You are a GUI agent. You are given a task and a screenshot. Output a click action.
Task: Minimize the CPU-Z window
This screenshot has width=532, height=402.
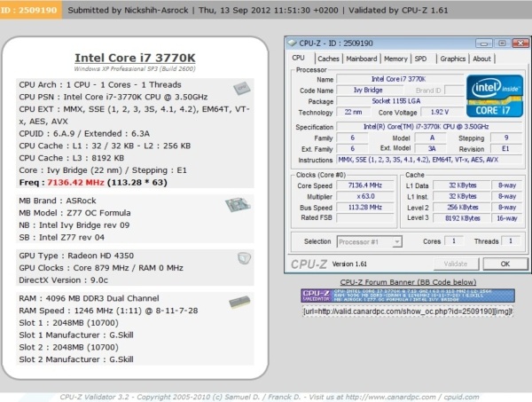pyautogui.click(x=483, y=43)
